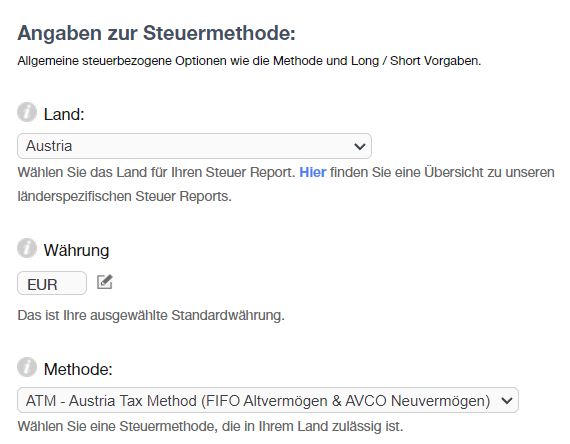Follow the blue Hier link

pyautogui.click(x=313, y=172)
